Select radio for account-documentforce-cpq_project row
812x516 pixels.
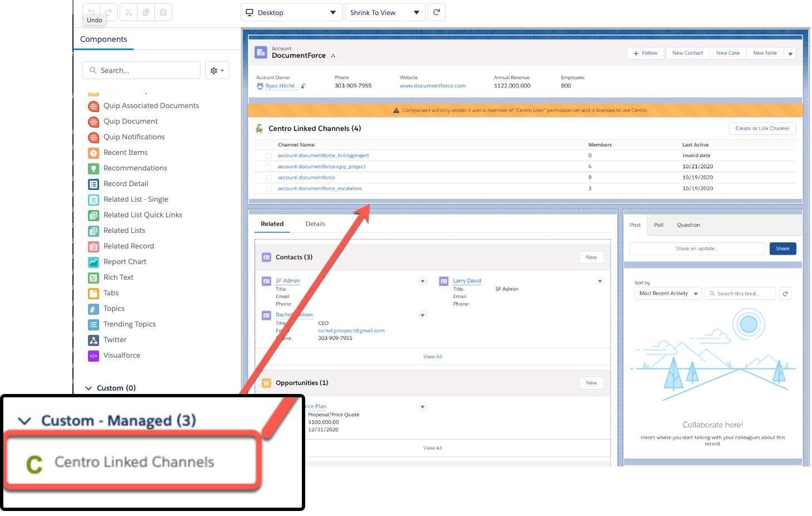[268, 167]
